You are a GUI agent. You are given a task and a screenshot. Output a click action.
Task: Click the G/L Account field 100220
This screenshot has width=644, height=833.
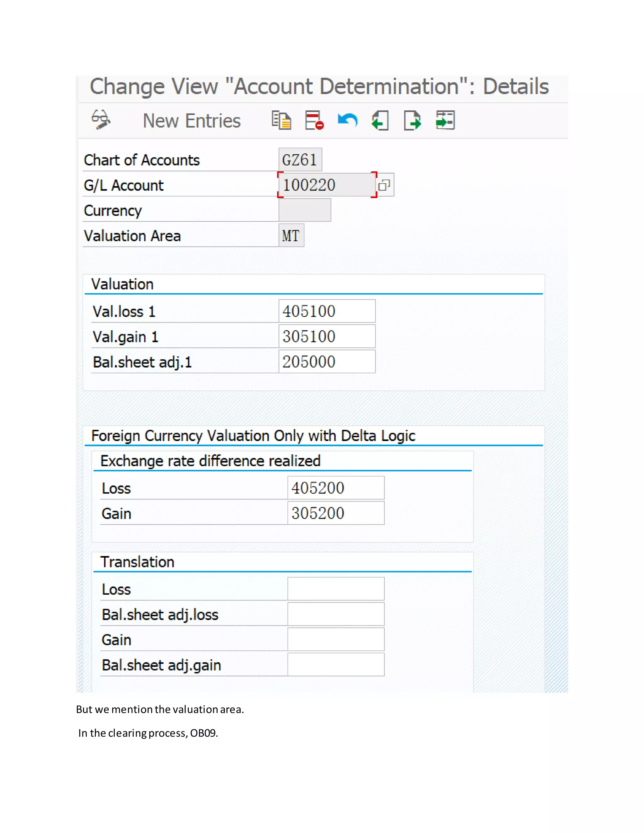(327, 185)
